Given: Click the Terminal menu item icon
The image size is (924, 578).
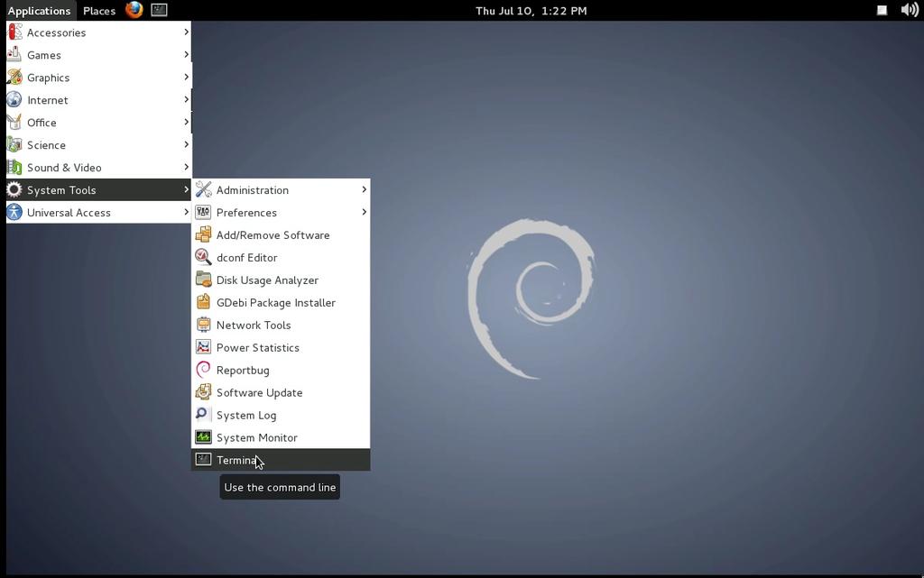Looking at the screenshot, I should [x=203, y=460].
